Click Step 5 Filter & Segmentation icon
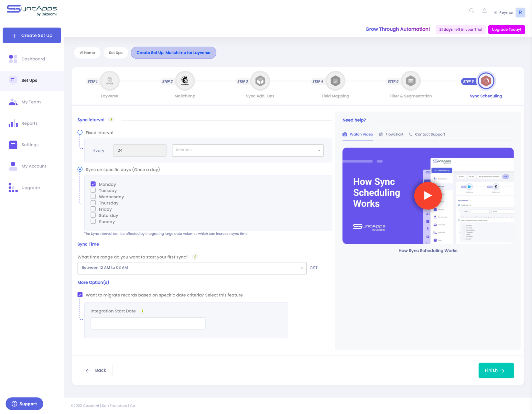The height and width of the screenshot is (414, 532). 411,81
